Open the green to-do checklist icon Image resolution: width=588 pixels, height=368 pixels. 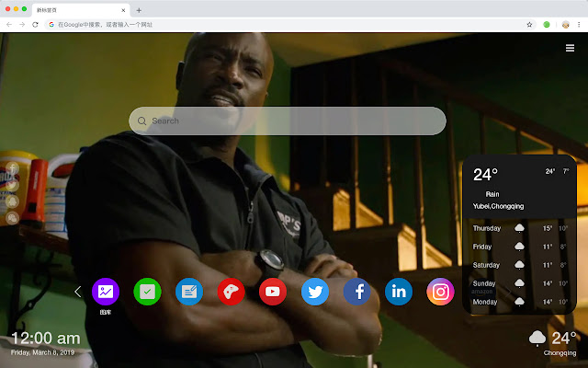(147, 292)
